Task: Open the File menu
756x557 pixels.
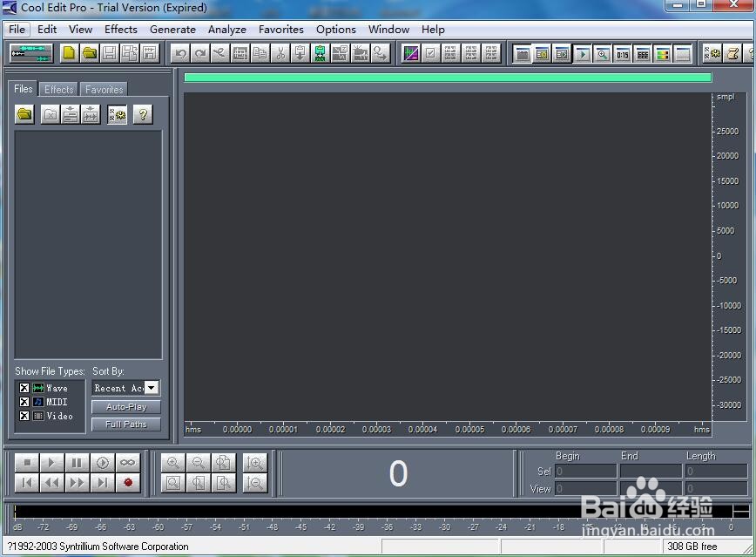Action: coord(17,30)
